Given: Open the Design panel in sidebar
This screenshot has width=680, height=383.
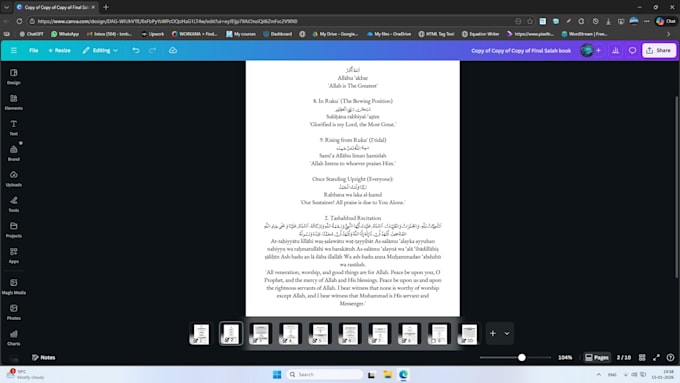Looking at the screenshot, I should (13, 76).
